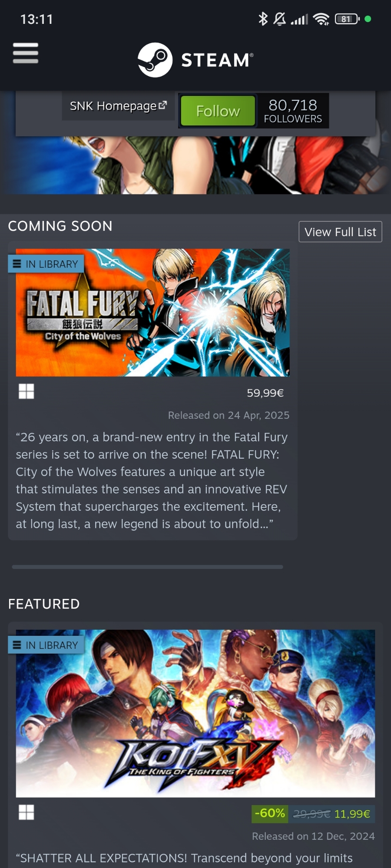This screenshot has width=391, height=868.
Task: Open the hamburger navigation menu
Action: point(26,53)
